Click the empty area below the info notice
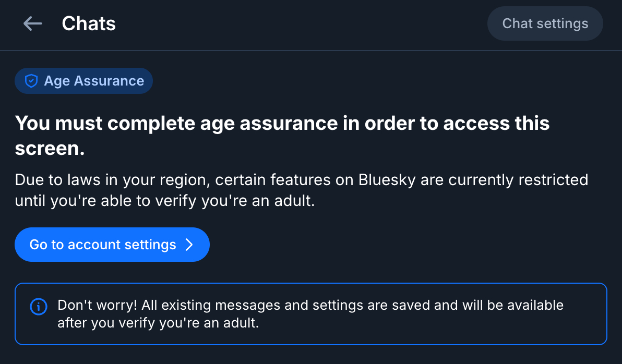 pos(311,355)
